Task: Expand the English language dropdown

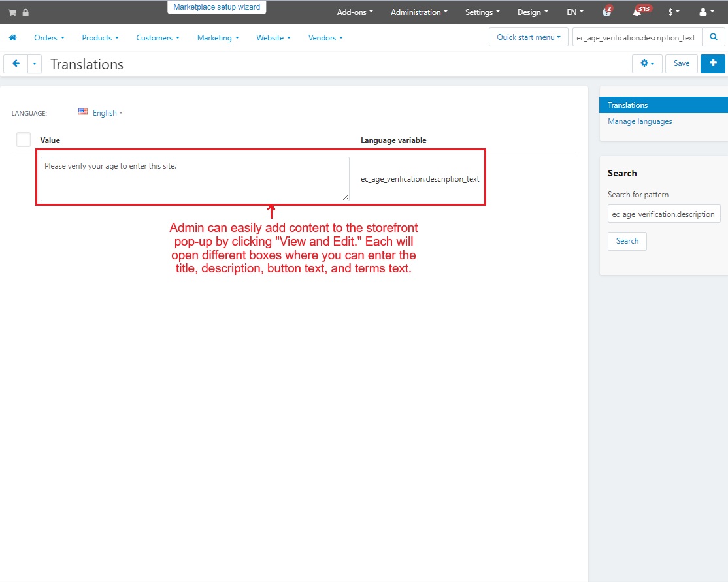Action: (101, 112)
